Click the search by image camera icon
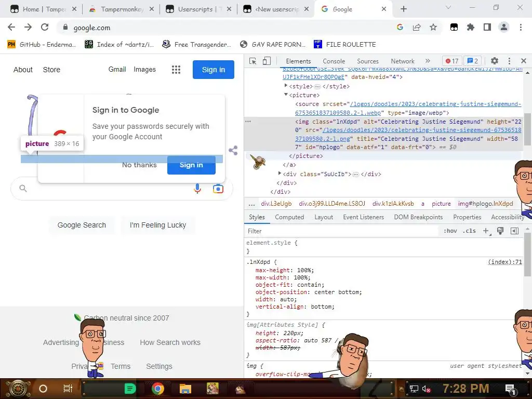 (x=218, y=189)
